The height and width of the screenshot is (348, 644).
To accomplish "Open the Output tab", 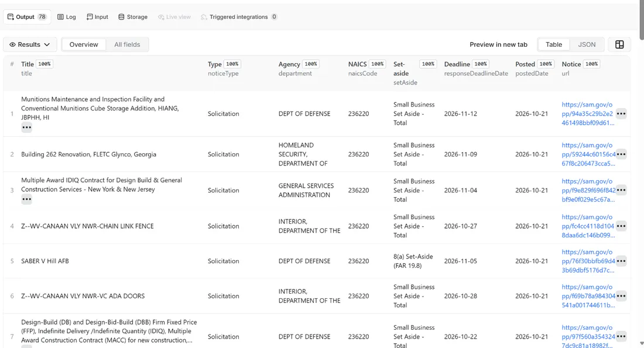I will pos(27,17).
